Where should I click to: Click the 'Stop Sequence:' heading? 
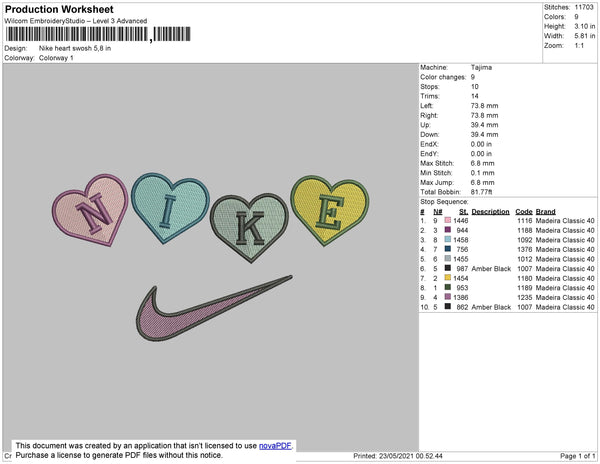point(444,202)
